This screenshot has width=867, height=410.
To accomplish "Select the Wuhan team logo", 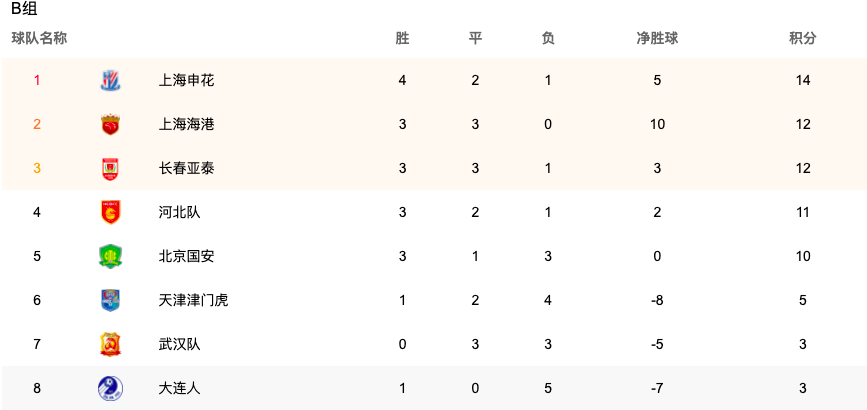I will [110, 344].
